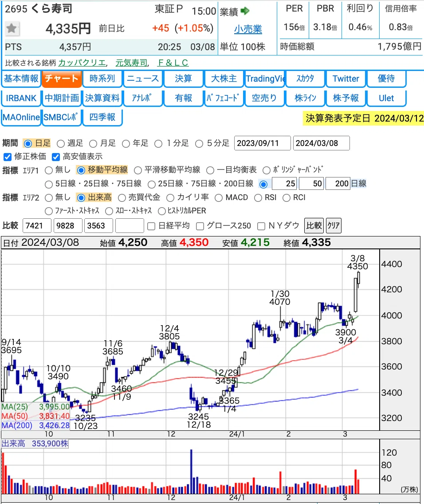Open the 元気寿司 comparison link
Screen dimensions: 424x504
point(131,63)
